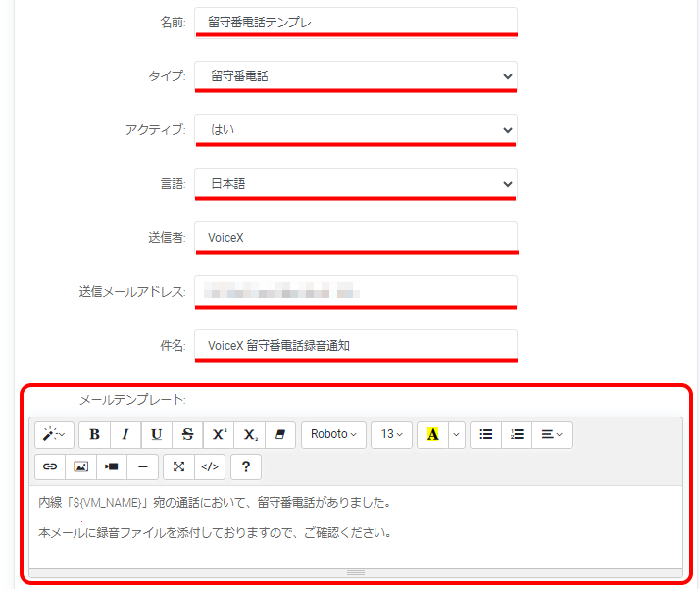Open the editor help dialog
The image size is (700, 589).
[x=246, y=466]
